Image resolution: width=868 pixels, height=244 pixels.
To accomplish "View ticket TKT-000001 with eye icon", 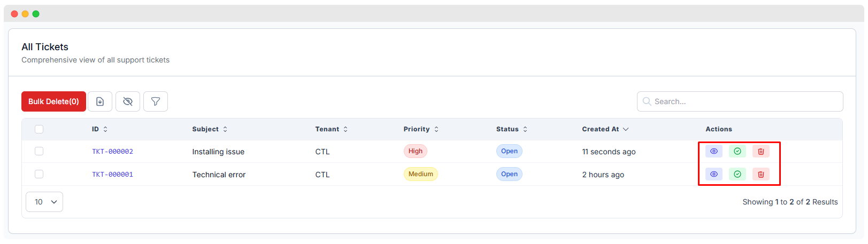I will point(713,174).
